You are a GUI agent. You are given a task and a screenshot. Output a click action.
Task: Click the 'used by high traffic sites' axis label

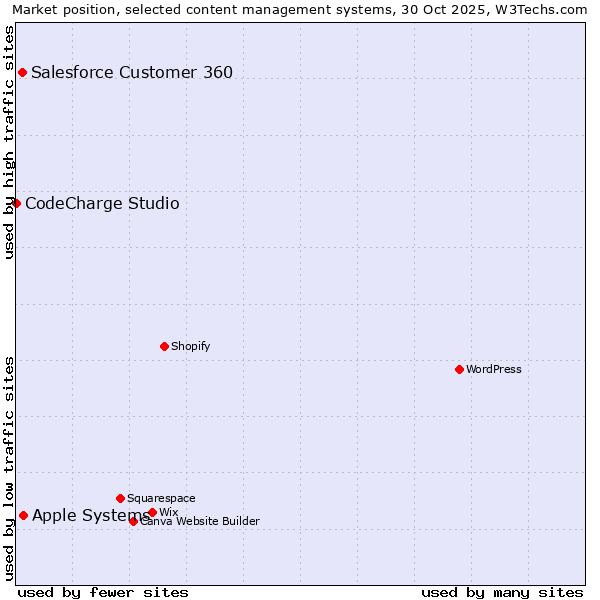(x=9, y=142)
